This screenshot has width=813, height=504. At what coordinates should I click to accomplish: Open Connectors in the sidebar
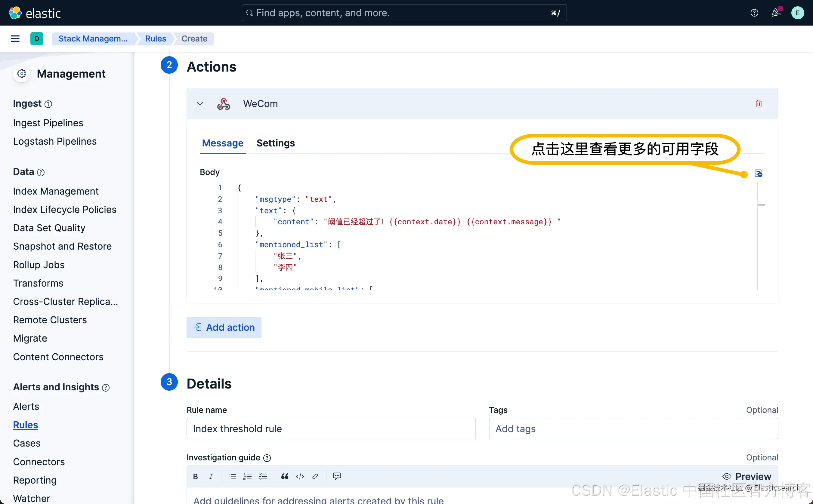click(x=39, y=462)
